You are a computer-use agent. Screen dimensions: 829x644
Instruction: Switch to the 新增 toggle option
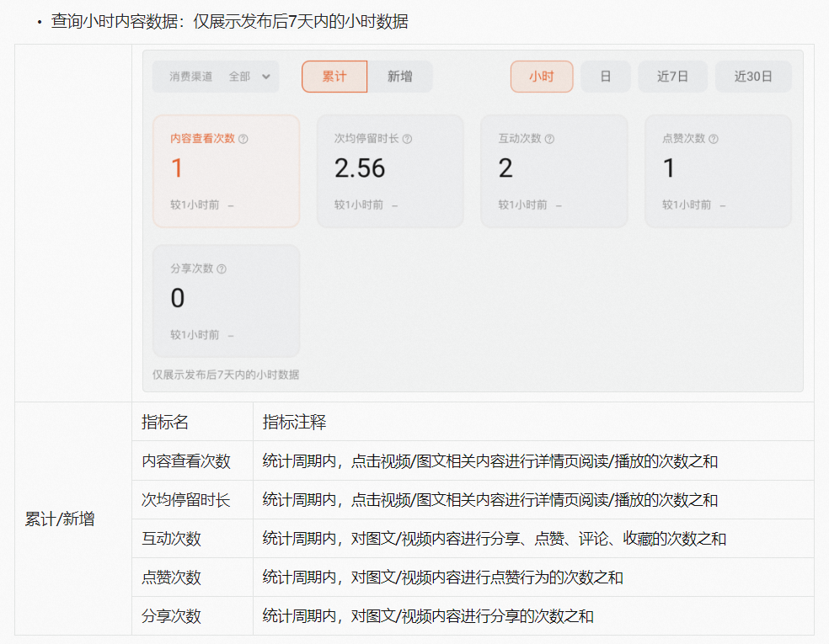pos(399,77)
